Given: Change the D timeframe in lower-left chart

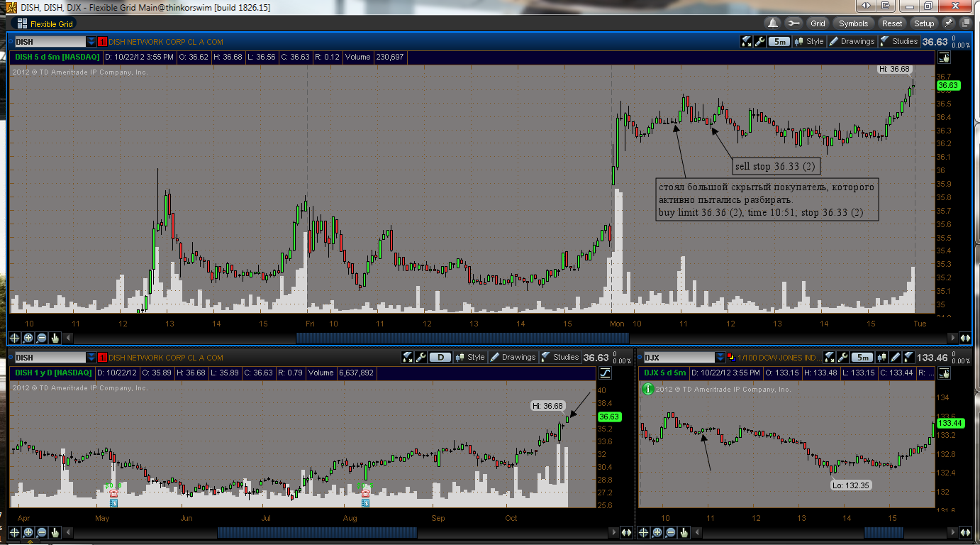Looking at the screenshot, I should tap(440, 357).
